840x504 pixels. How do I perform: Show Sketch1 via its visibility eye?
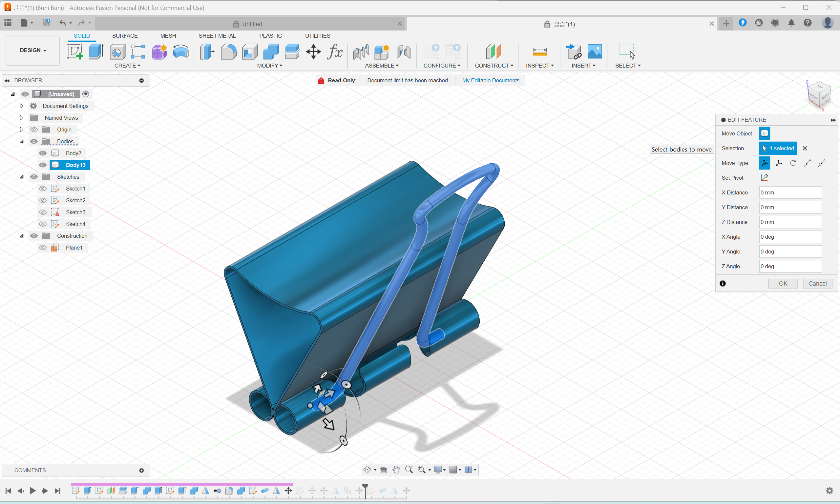pyautogui.click(x=43, y=189)
